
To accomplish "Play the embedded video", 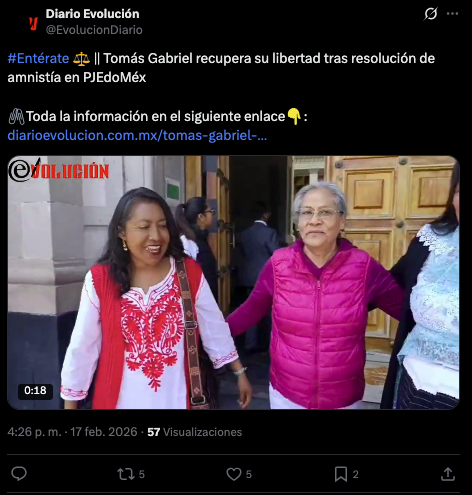I will [233, 282].
